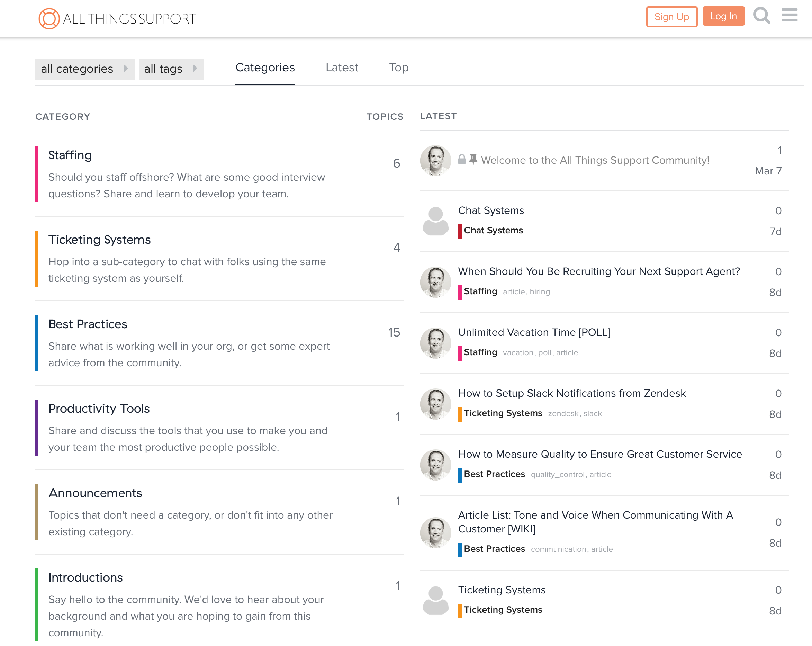Image resolution: width=812 pixels, height=646 pixels.
Task: Open the Staffing category
Action: pyautogui.click(x=70, y=155)
